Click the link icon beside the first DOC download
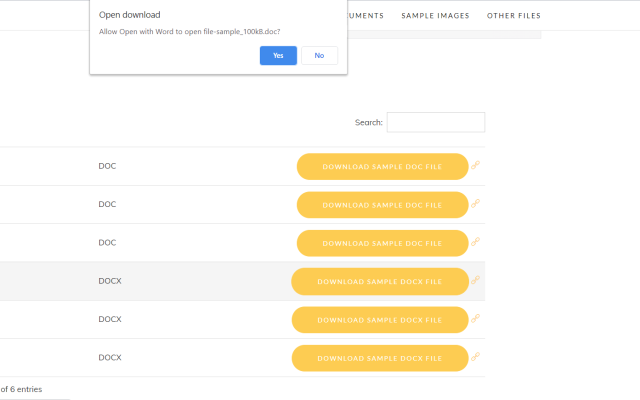This screenshot has width=640, height=400. tap(476, 165)
